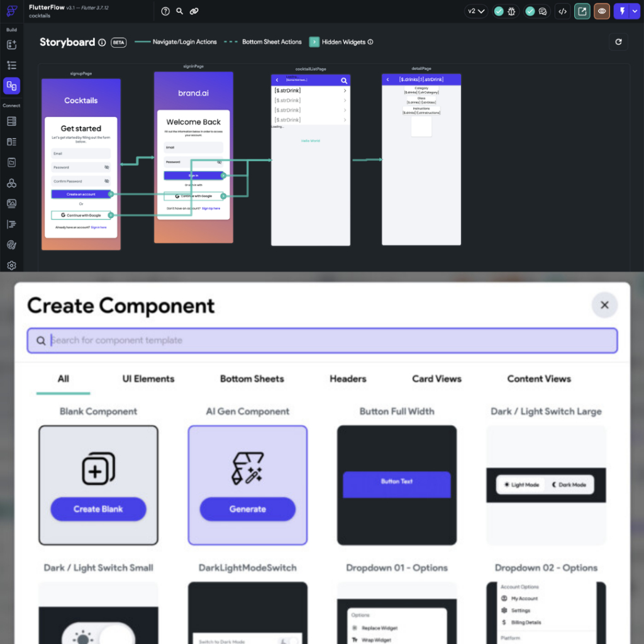Click the Storyboard info icon
644x644 pixels.
tap(102, 42)
